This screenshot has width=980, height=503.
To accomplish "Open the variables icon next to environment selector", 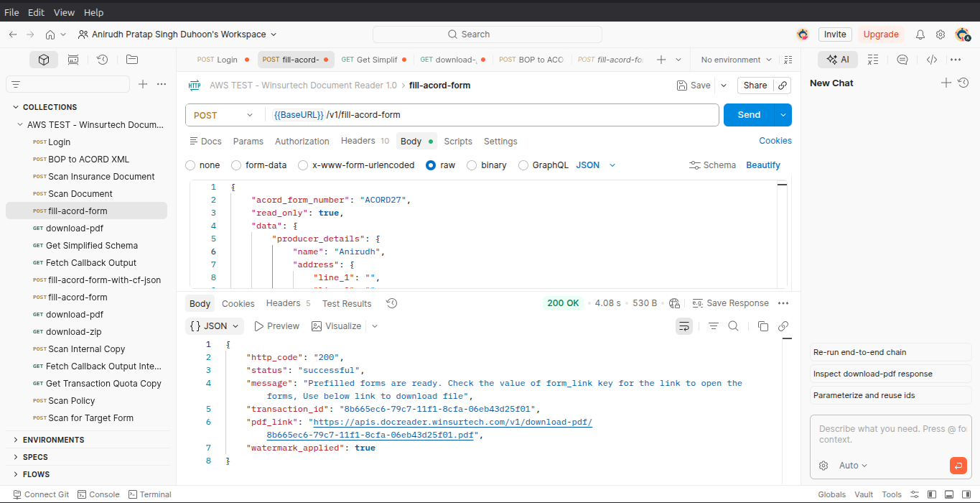I will point(788,60).
